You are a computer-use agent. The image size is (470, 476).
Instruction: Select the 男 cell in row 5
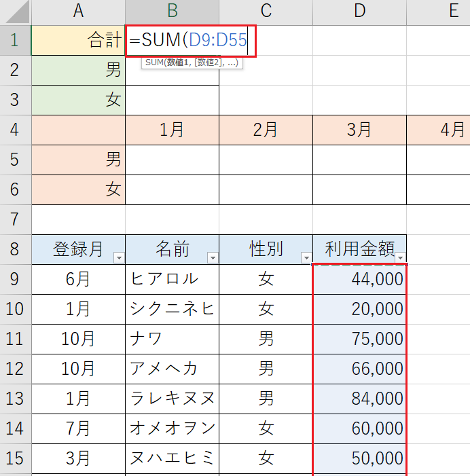[78, 160]
